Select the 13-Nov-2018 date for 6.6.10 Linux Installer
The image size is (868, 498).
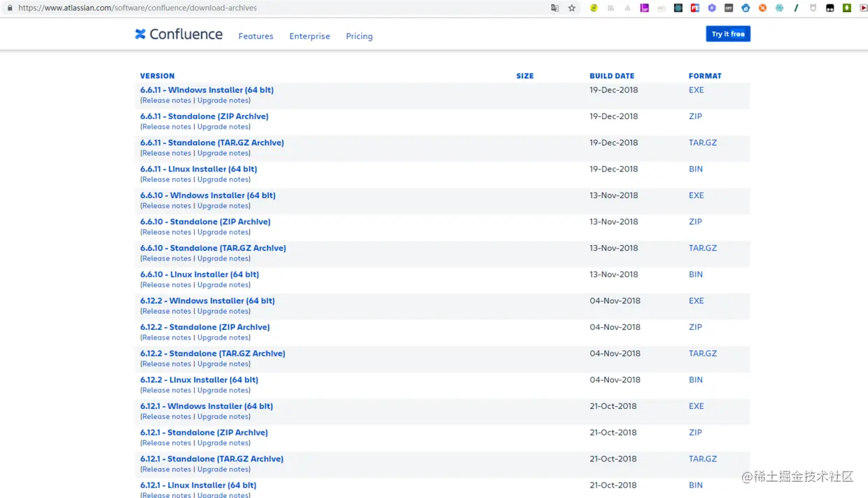(x=614, y=275)
